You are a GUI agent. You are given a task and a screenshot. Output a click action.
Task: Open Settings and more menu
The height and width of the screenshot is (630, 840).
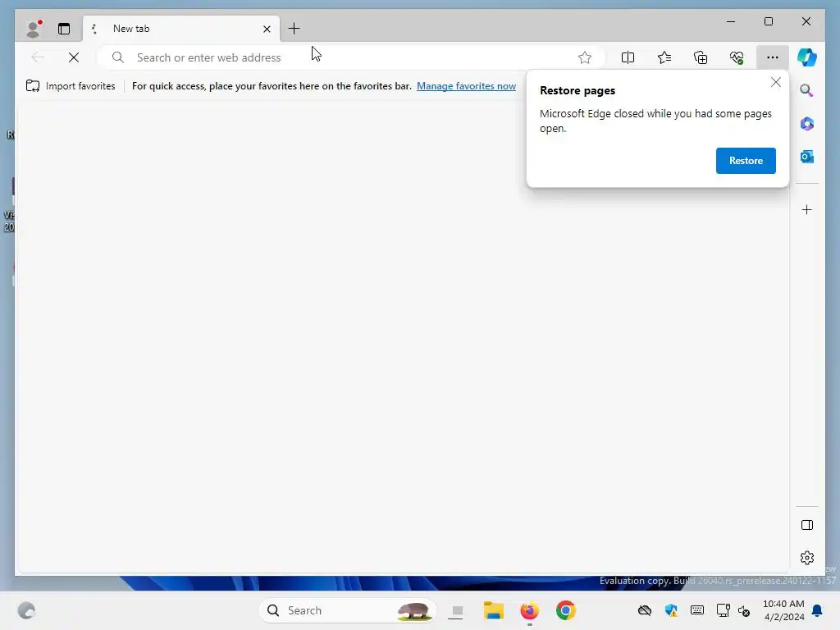[772, 57]
